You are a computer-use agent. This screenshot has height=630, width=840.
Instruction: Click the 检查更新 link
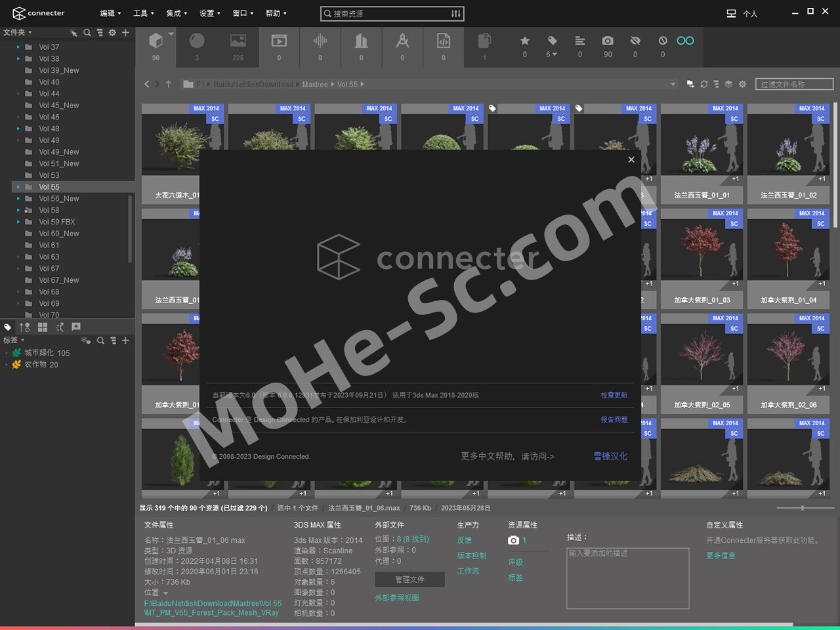coord(614,395)
